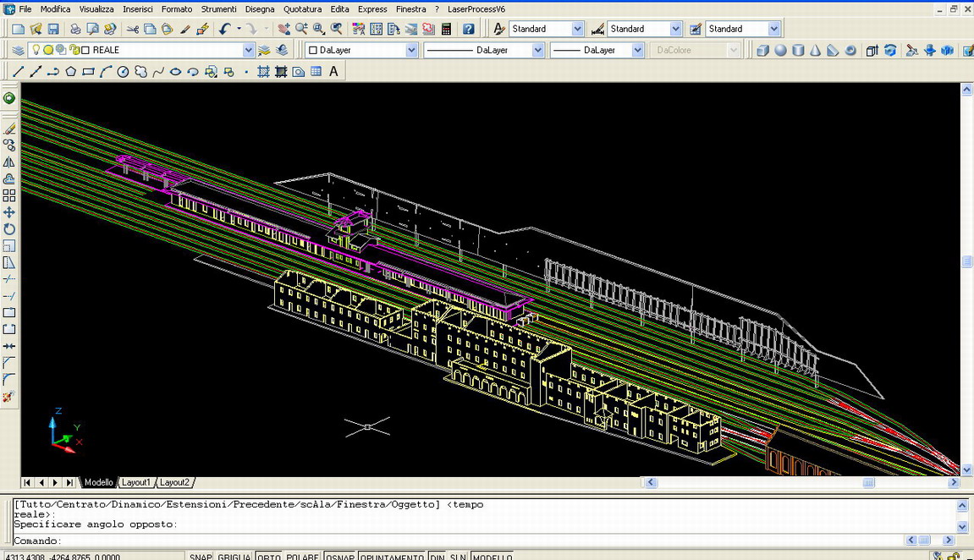Activate the Multiline Text tool
Screen dimensions: 974x560
[x=333, y=72]
